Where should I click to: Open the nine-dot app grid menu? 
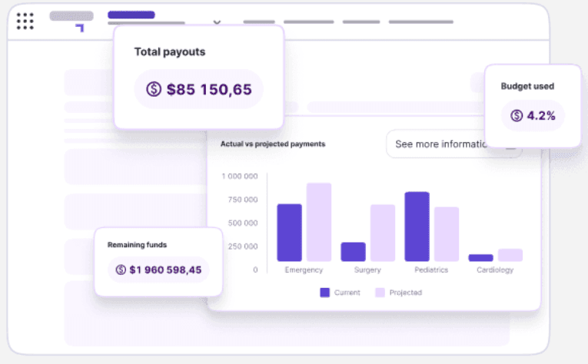[25, 21]
